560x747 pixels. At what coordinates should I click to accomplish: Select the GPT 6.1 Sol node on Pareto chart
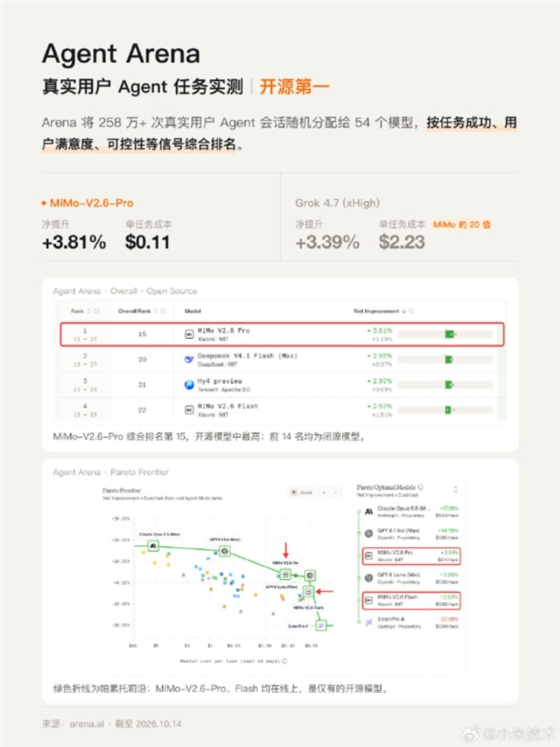coord(225,551)
